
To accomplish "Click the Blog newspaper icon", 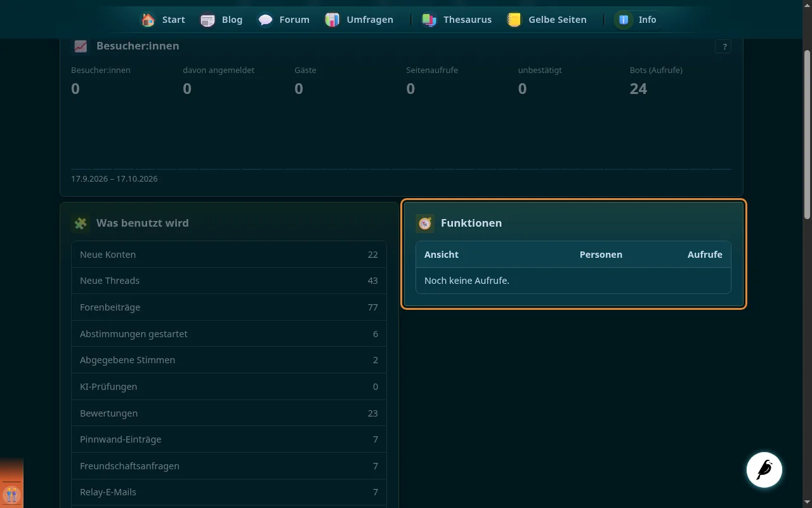I will pyautogui.click(x=207, y=20).
